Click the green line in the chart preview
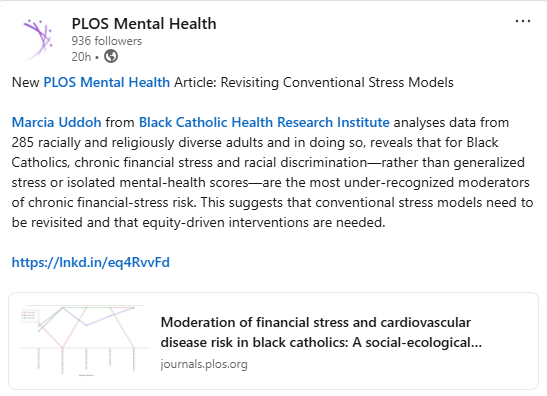This screenshot has width=547, height=396. [122, 326]
